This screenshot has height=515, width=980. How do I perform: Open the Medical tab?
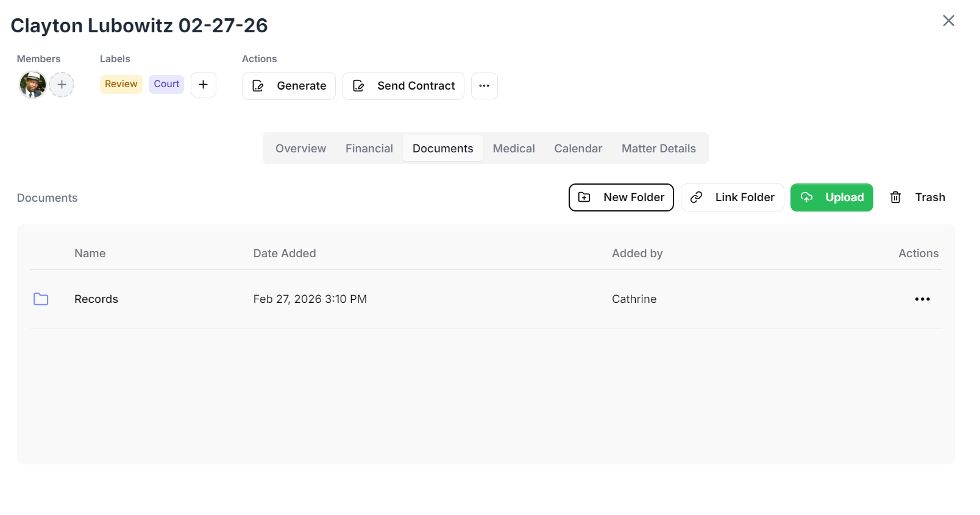[x=514, y=149]
